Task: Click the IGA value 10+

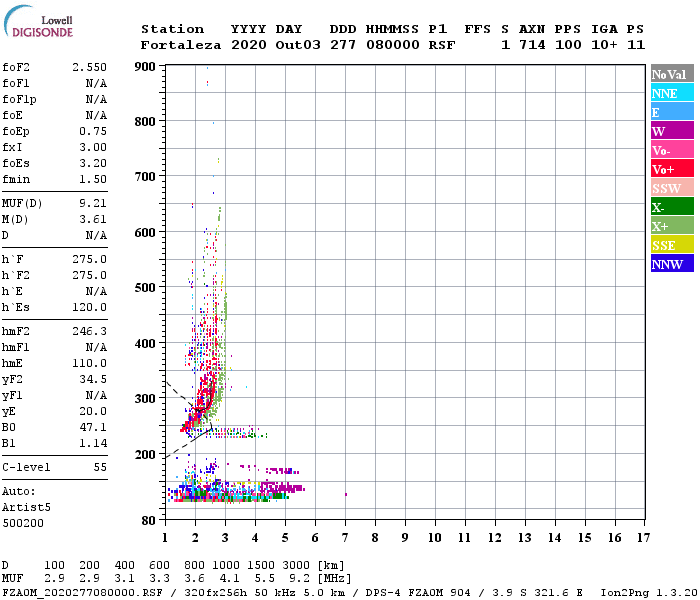Action: 604,45
